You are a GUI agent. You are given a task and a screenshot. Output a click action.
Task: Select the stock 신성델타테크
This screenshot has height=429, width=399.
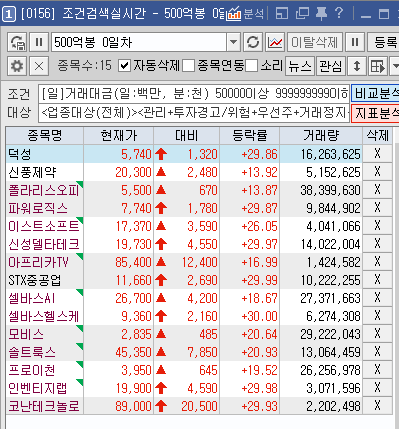coord(44,244)
